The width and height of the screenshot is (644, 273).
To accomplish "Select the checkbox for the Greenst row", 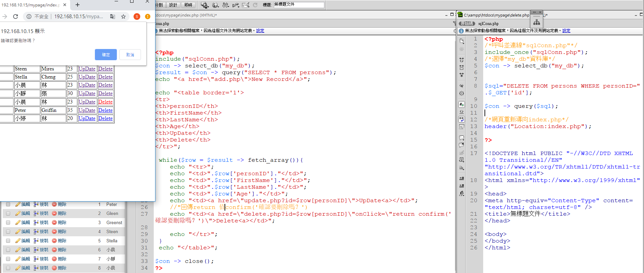I will click(x=8, y=222).
